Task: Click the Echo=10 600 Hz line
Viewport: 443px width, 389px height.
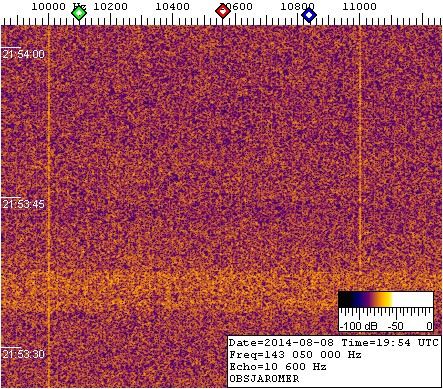Action: [278, 367]
